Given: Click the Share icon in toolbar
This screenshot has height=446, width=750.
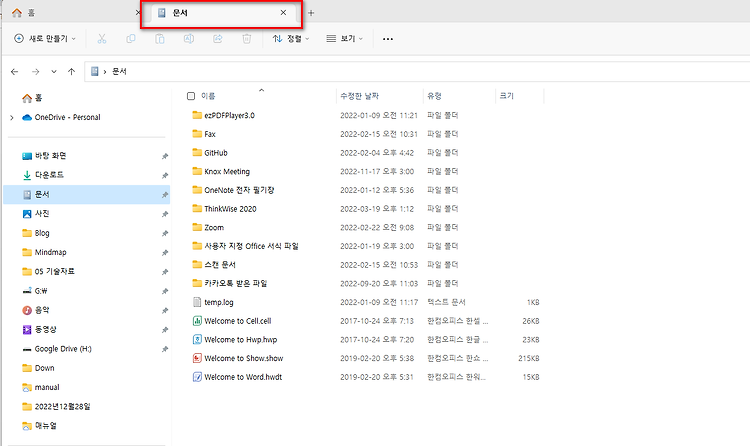Looking at the screenshot, I should [218, 39].
